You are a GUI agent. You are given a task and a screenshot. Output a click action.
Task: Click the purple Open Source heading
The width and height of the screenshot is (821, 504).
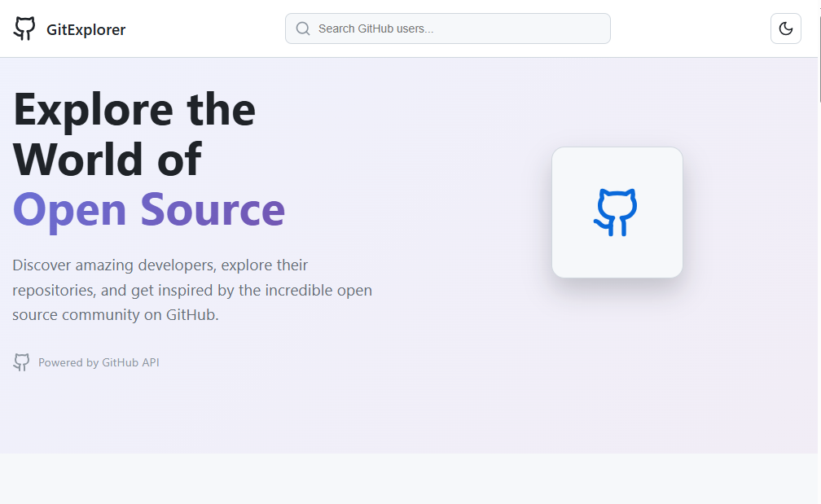click(x=148, y=209)
